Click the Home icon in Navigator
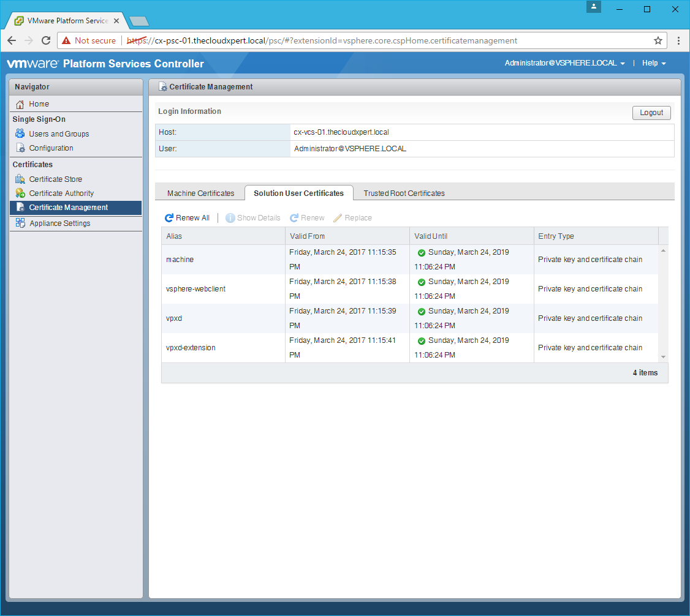 pos(20,104)
